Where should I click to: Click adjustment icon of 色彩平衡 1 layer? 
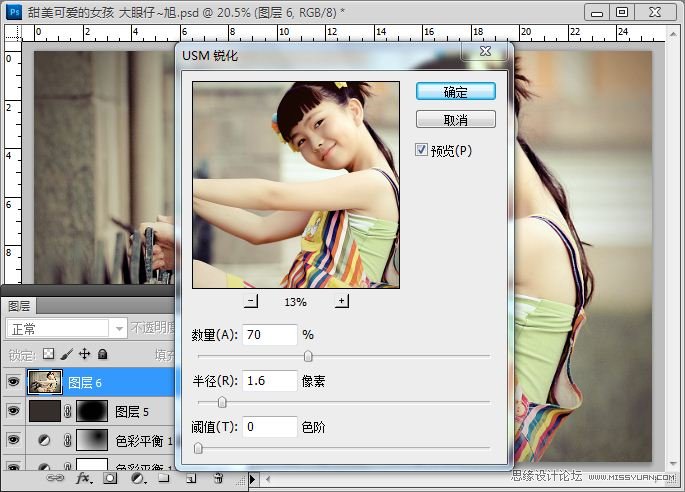pos(44,440)
